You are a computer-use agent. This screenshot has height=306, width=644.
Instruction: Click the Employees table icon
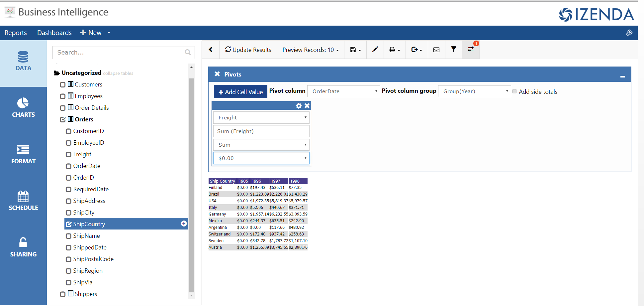pos(70,95)
